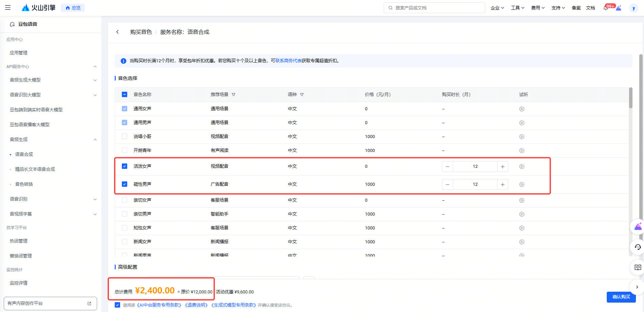Open the documentation book icon on right
The image size is (644, 312).
click(x=638, y=267)
